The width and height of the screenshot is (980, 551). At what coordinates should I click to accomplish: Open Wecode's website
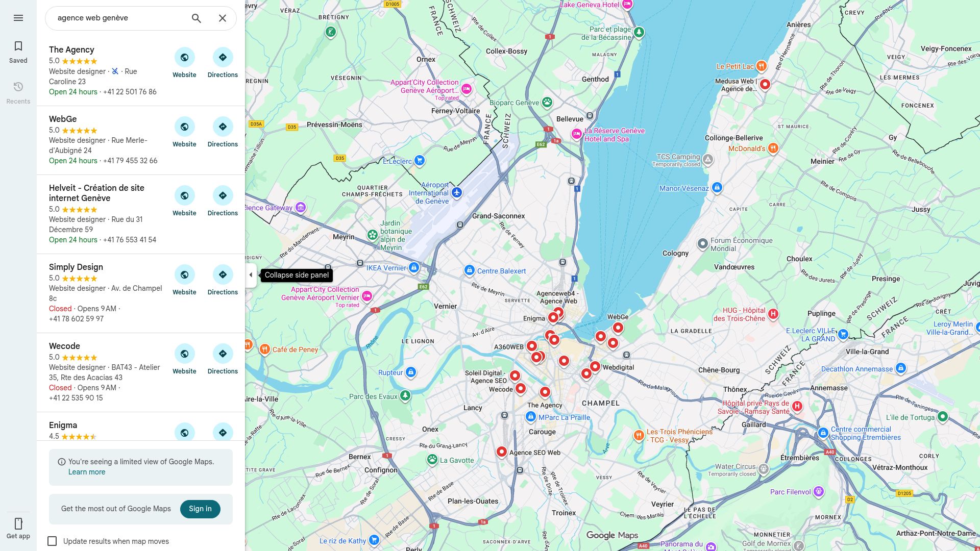(184, 353)
